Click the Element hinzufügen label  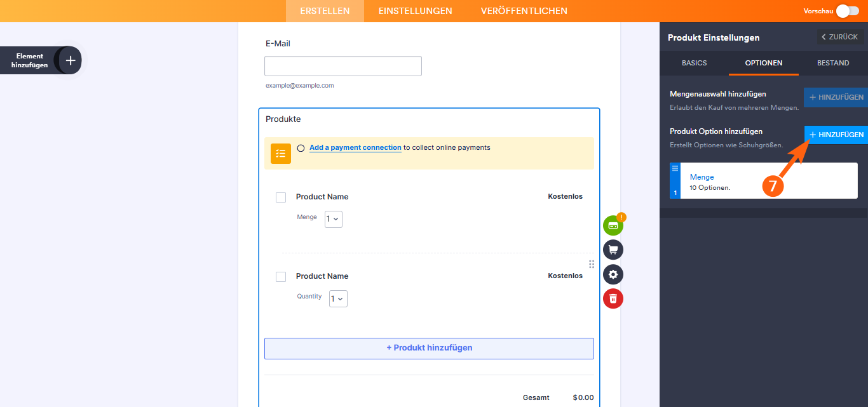pos(29,60)
